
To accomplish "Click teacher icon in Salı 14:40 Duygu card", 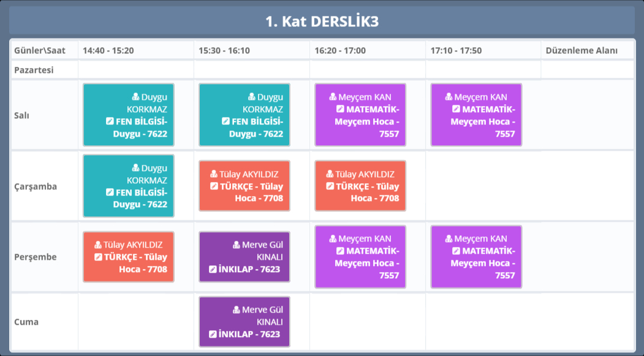I will coord(135,97).
